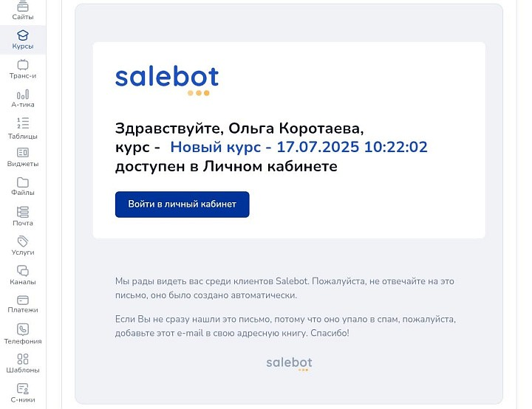Image resolution: width=532 pixels, height=409 pixels.
Task: Select the Курсы graduation cap icon
Action: pos(22,35)
